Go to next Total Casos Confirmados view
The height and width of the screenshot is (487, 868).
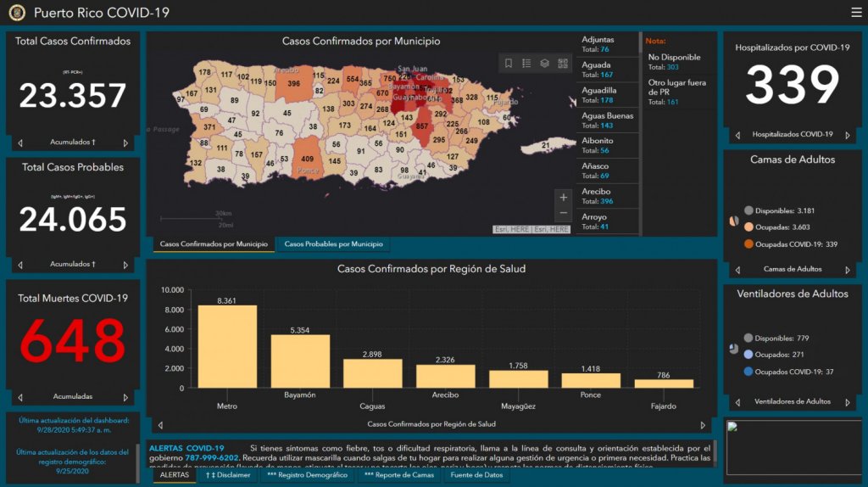[x=126, y=143]
